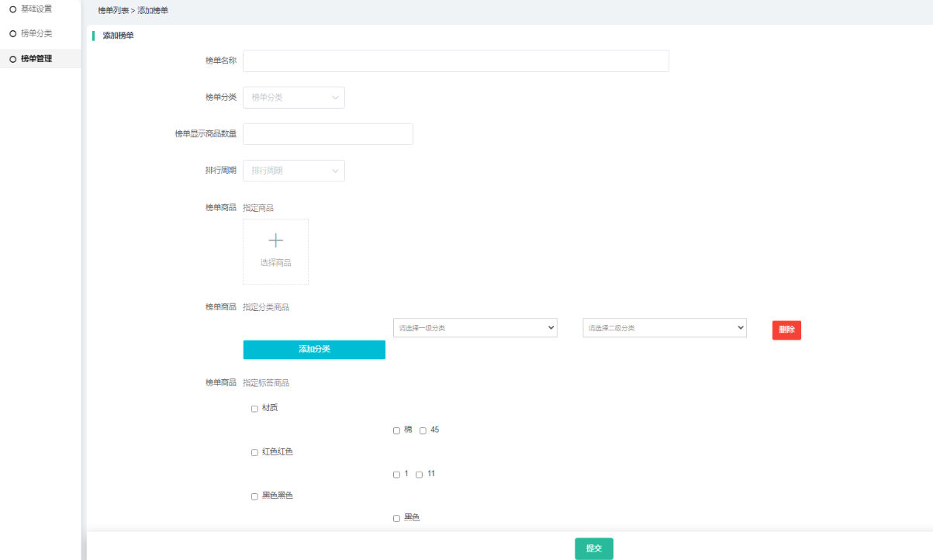
Task: Open the 请选择一级分类 select box
Action: click(475, 328)
